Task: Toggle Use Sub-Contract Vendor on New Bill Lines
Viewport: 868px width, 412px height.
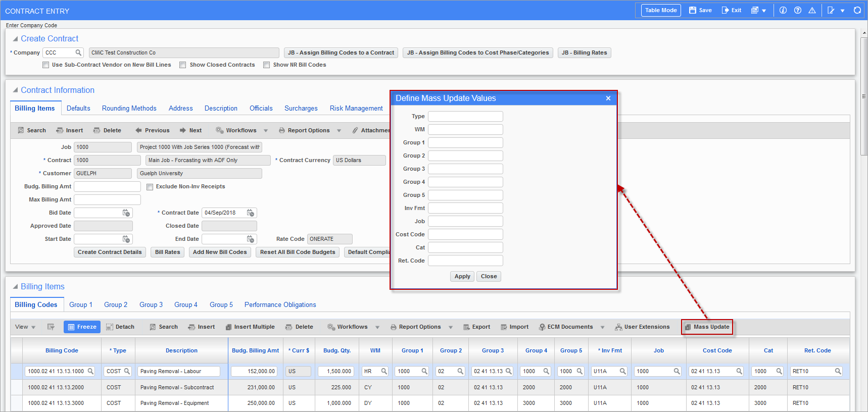Action: 46,65
